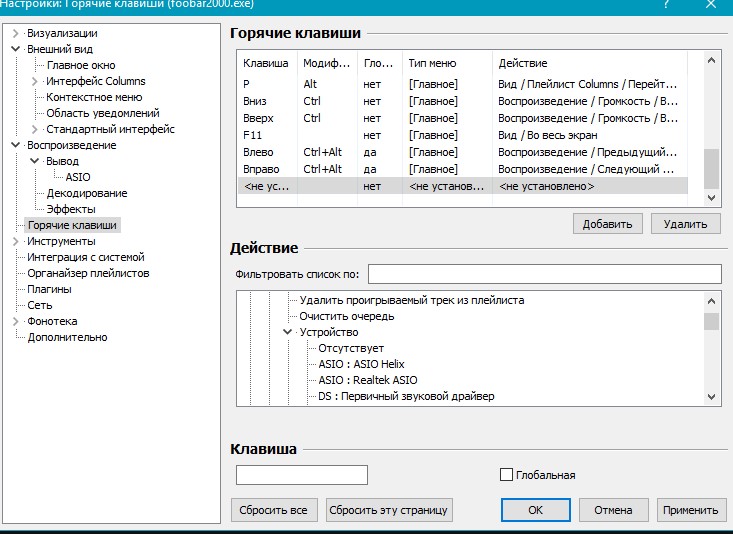Focus the Клавиша hotkey input box

[301, 475]
